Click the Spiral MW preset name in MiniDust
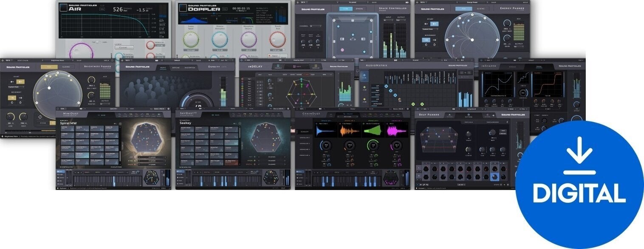Screen dimensions: 644x249 (69, 123)
